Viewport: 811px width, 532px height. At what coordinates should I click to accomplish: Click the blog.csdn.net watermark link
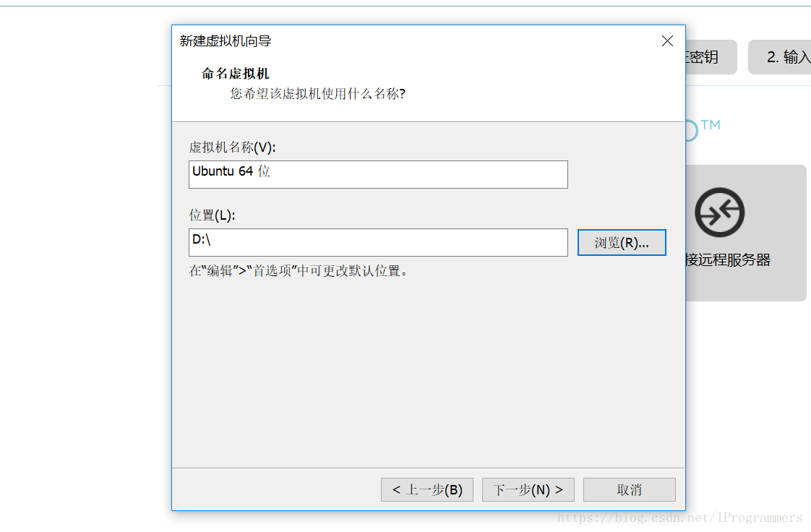click(x=679, y=518)
